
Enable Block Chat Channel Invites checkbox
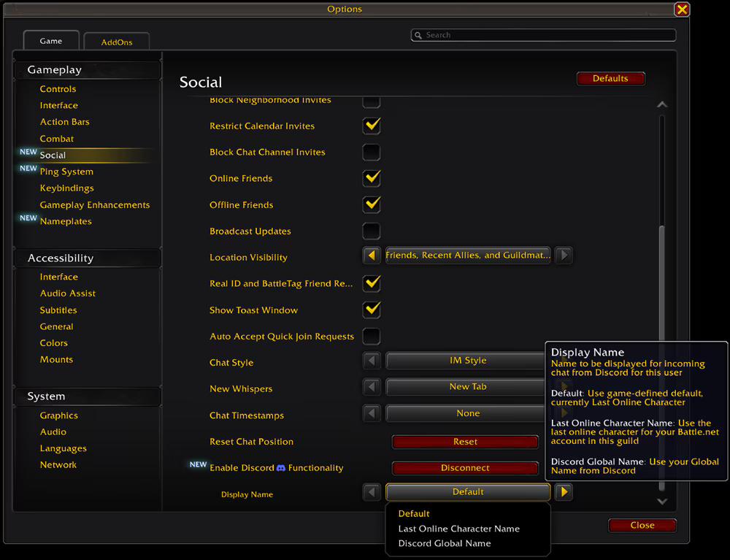pyautogui.click(x=372, y=152)
